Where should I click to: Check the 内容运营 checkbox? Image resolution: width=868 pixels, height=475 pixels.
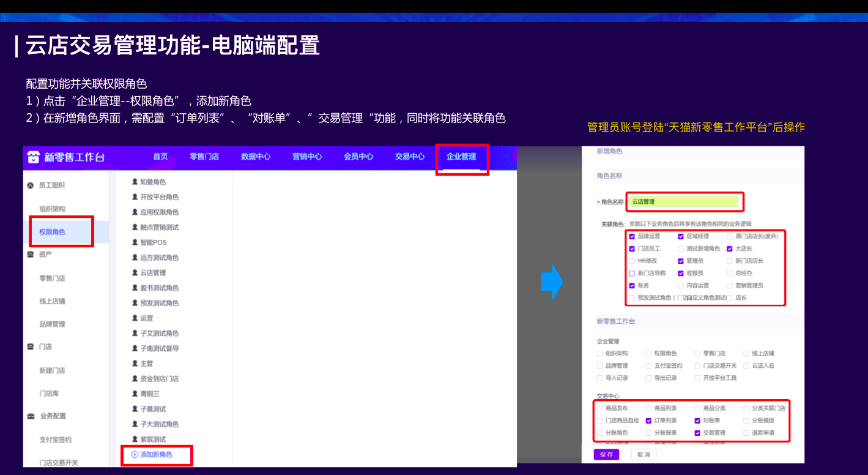681,285
